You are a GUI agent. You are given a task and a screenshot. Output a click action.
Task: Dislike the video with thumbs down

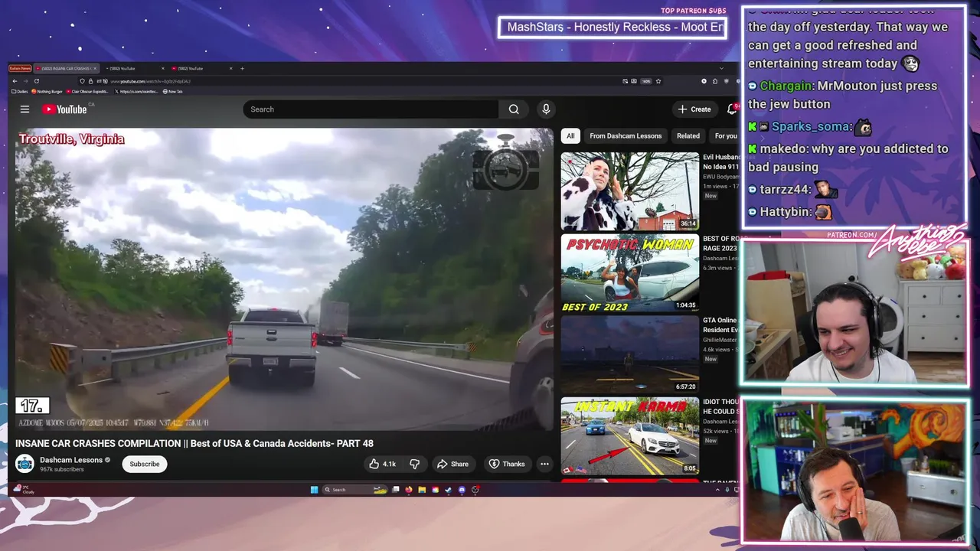click(414, 464)
